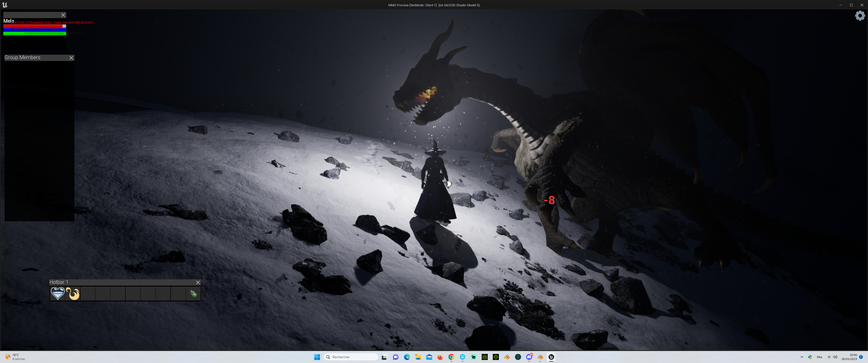
Task: Click the Unreal Engine taskbar icon
Action: [x=551, y=357]
